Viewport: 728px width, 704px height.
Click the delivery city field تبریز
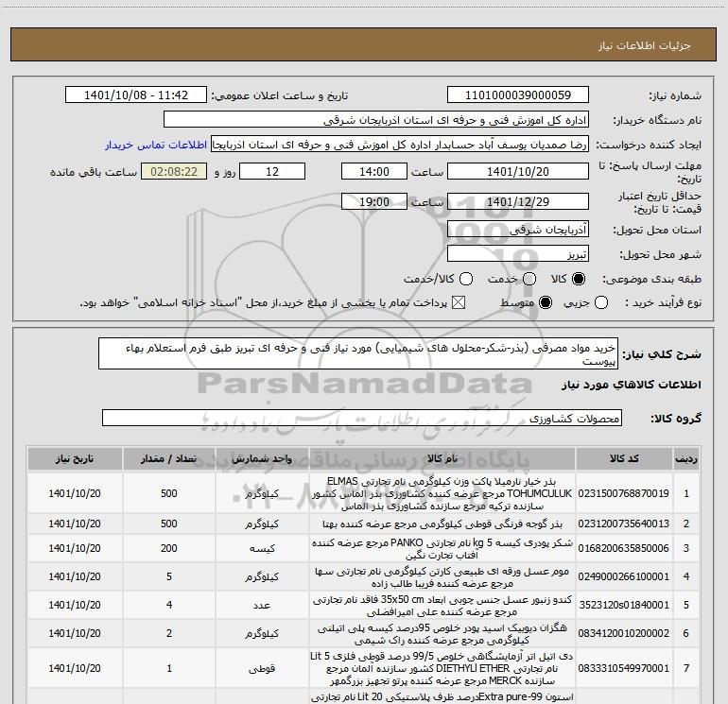518,254
